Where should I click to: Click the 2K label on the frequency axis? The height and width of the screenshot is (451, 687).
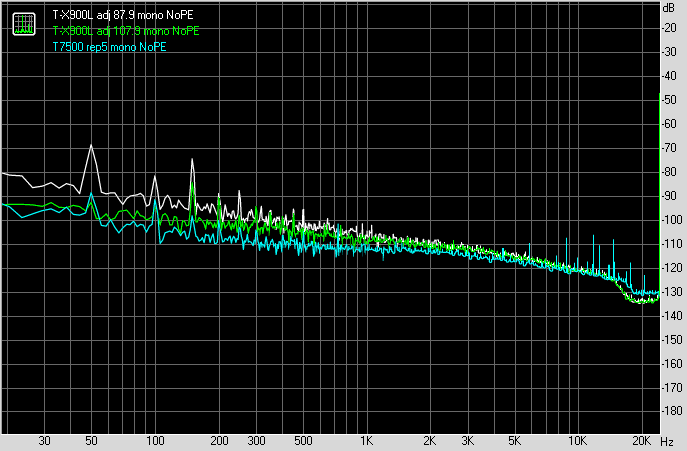tap(430, 440)
